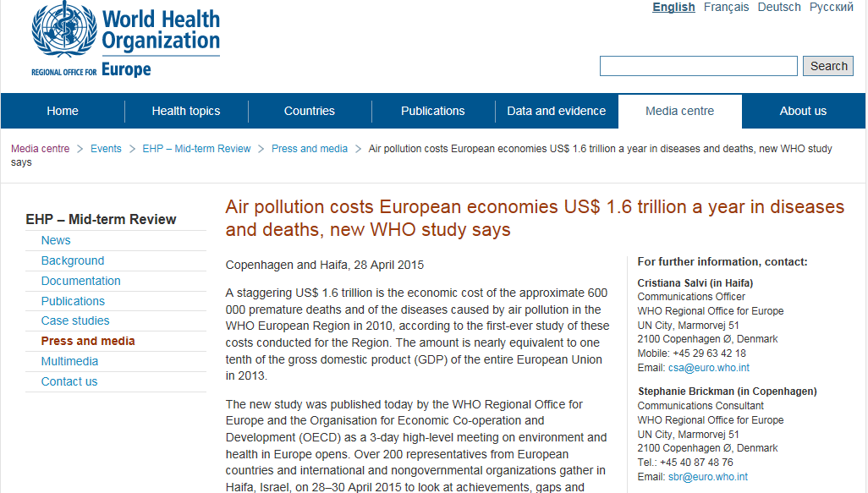
Task: Follow the Events breadcrumb link
Action: click(106, 149)
